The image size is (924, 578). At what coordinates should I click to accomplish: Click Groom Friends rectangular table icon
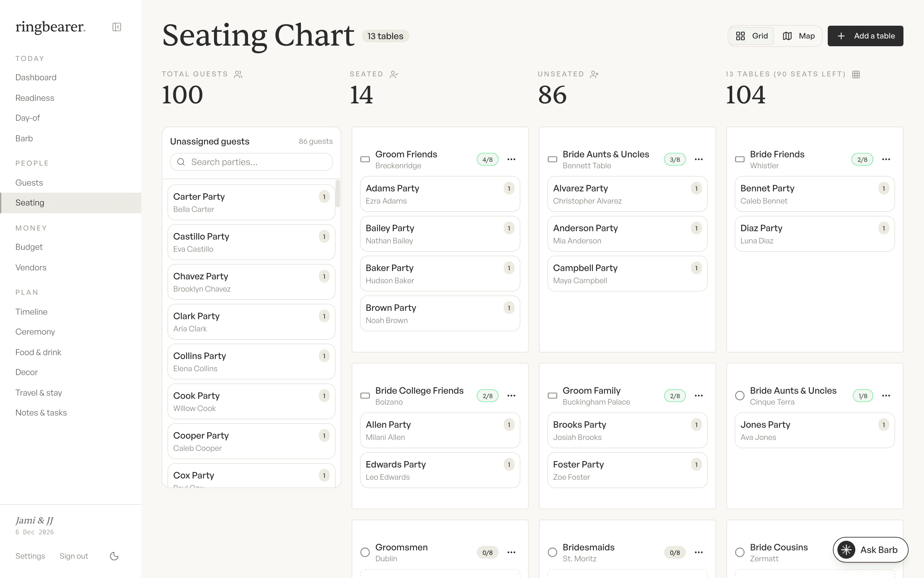tap(365, 159)
